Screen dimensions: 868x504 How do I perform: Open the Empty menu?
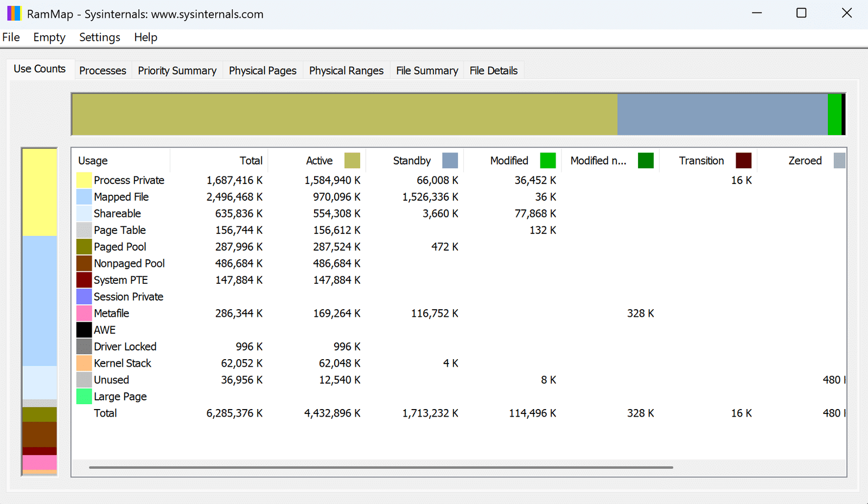(49, 37)
